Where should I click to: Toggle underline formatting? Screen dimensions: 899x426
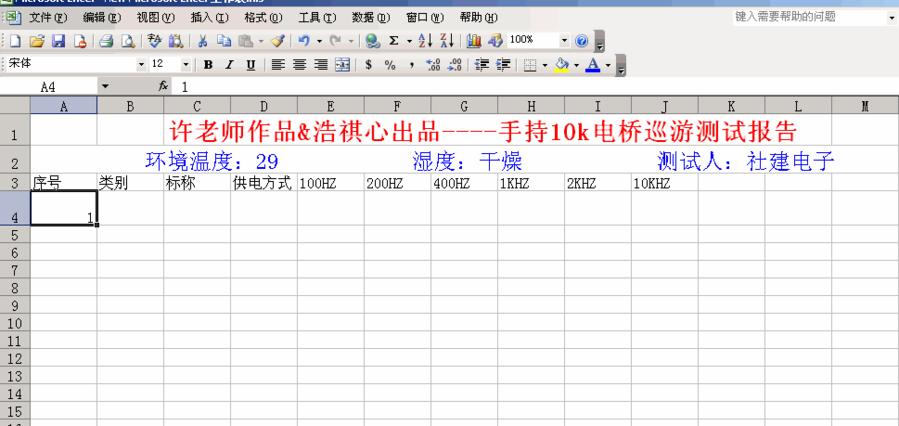251,65
